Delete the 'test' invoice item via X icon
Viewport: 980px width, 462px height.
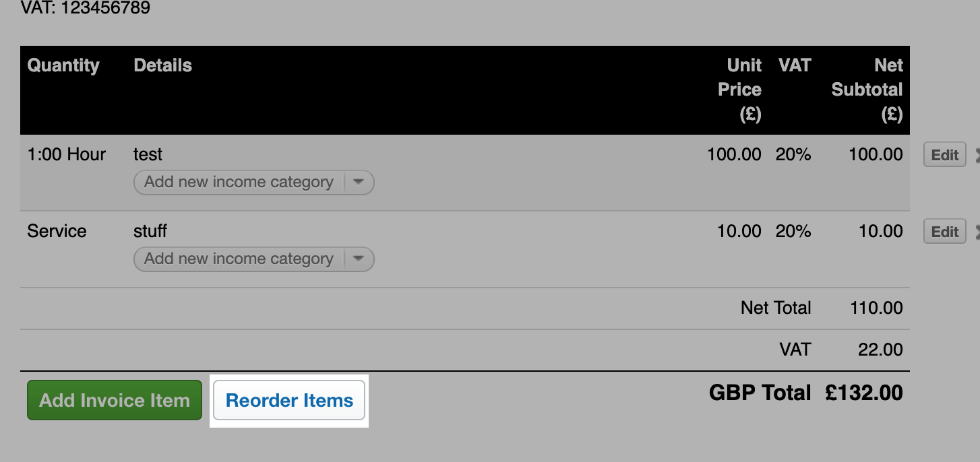[x=977, y=156]
